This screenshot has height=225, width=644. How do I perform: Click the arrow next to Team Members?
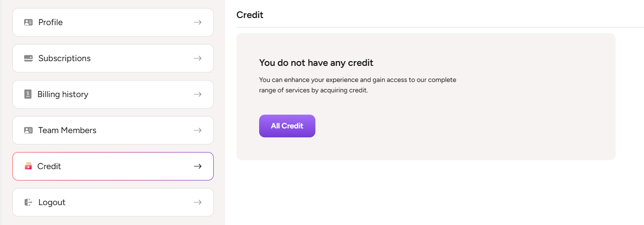point(198,130)
